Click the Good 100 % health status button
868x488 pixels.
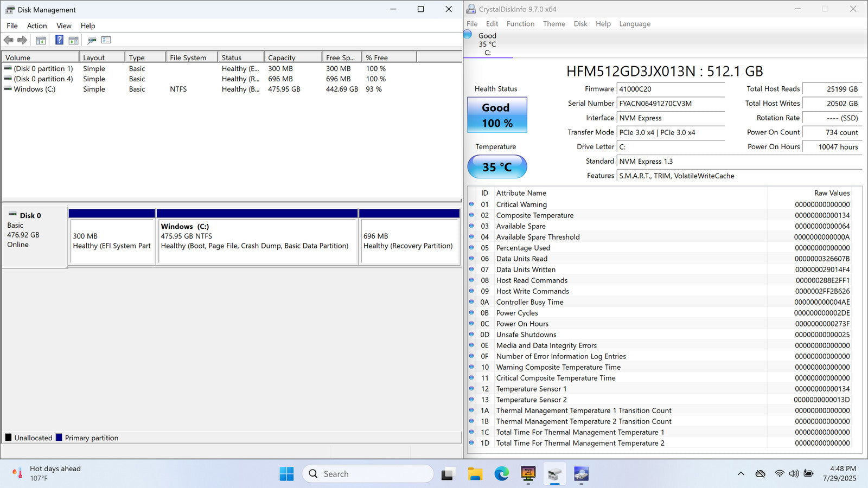[x=497, y=115]
